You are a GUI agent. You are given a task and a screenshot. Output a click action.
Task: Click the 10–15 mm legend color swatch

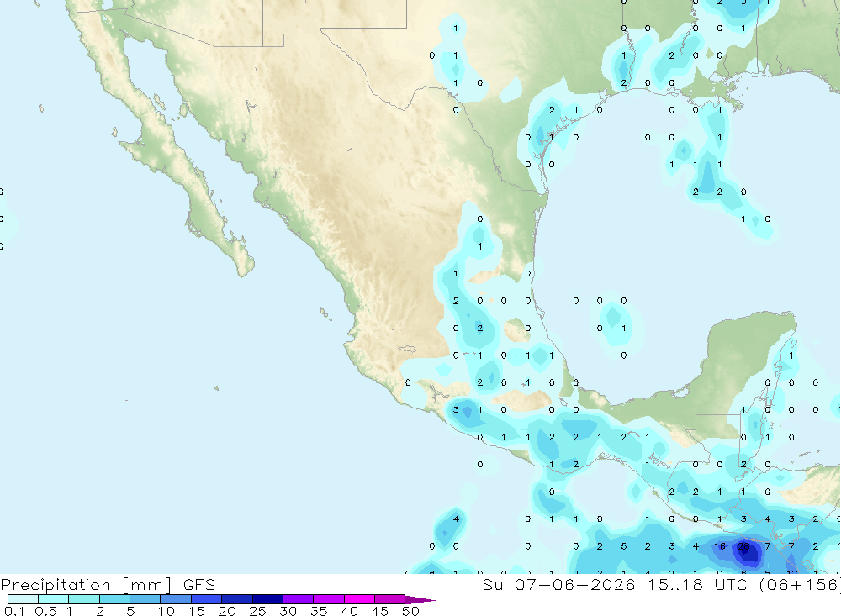click(x=176, y=599)
